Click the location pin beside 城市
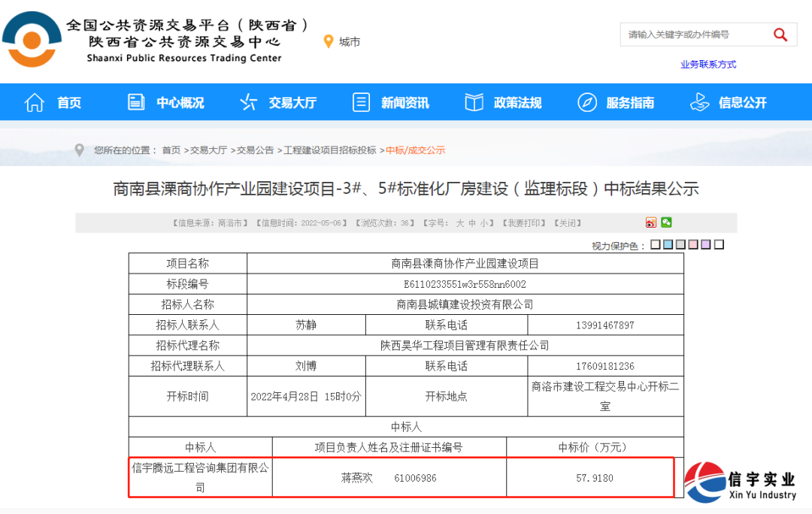This screenshot has height=514, width=812. (329, 41)
